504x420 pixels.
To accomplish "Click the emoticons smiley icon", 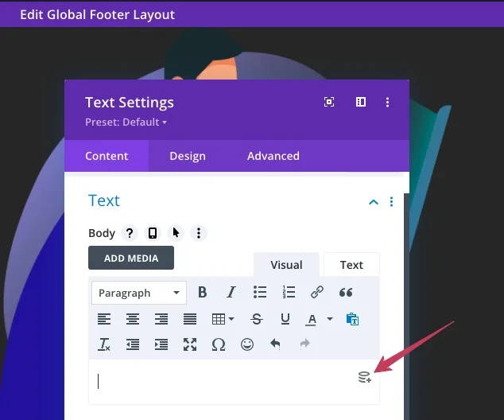I will coord(247,344).
